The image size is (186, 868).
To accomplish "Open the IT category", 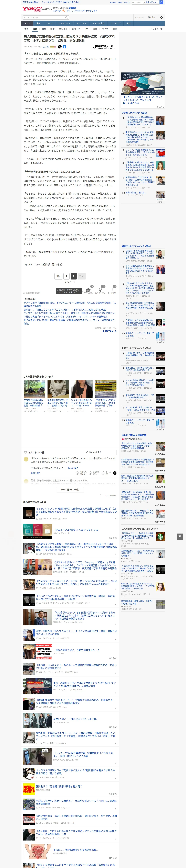I will [x=86, y=29].
